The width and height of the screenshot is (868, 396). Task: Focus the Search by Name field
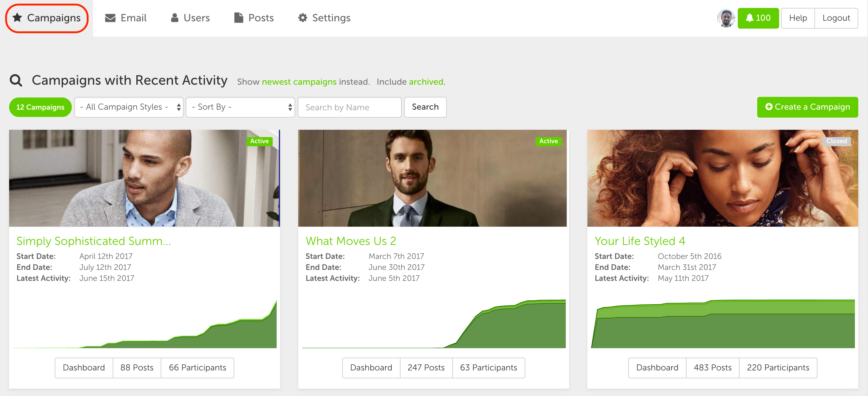pyautogui.click(x=349, y=107)
